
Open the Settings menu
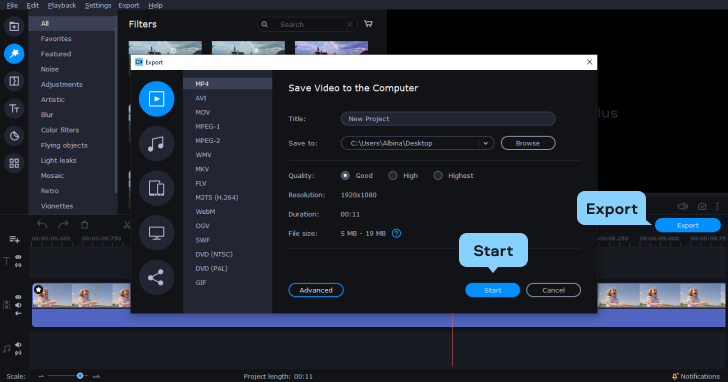[98, 6]
